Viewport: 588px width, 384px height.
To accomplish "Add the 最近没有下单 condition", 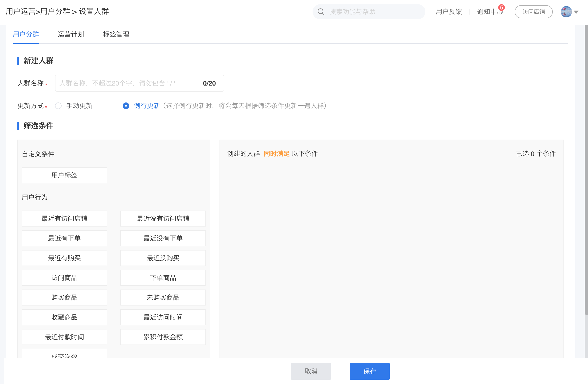I will (163, 238).
